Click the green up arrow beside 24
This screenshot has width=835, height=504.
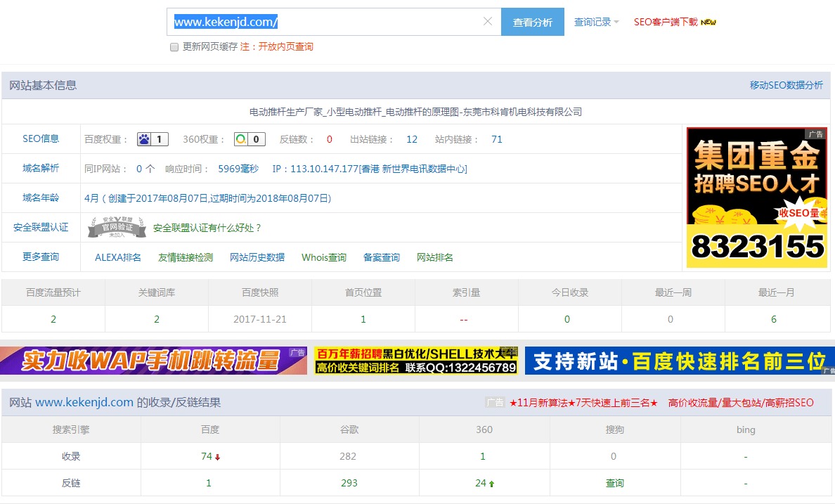491,484
